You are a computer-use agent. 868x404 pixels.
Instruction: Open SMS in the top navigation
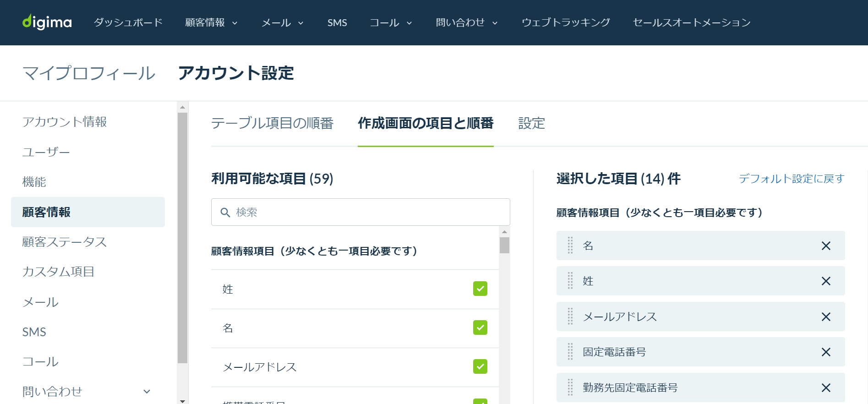click(337, 22)
